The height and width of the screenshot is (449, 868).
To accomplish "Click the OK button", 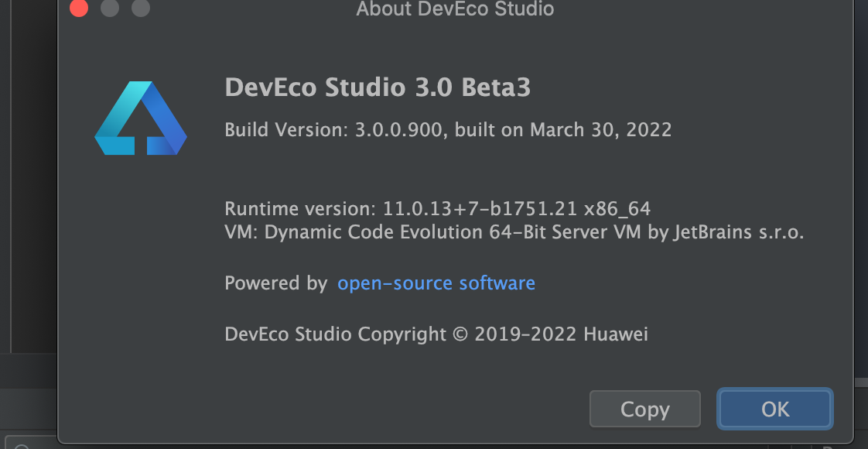I will (x=775, y=410).
